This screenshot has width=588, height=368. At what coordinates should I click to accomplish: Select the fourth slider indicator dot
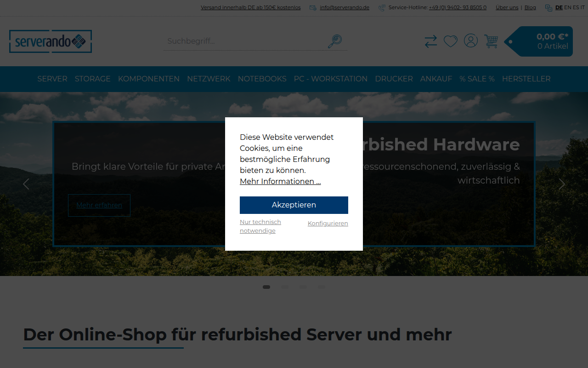tap(322, 287)
